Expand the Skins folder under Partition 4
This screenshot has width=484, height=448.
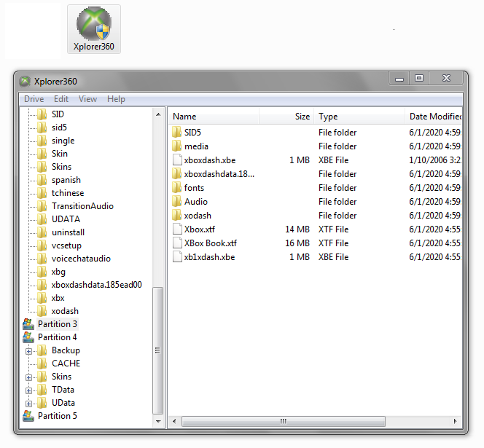(28, 377)
